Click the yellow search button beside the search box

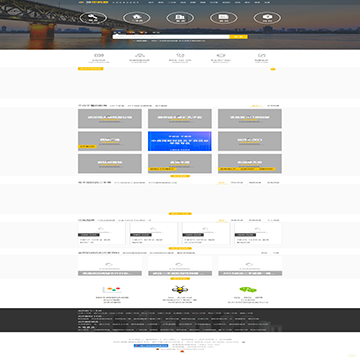tap(238, 37)
